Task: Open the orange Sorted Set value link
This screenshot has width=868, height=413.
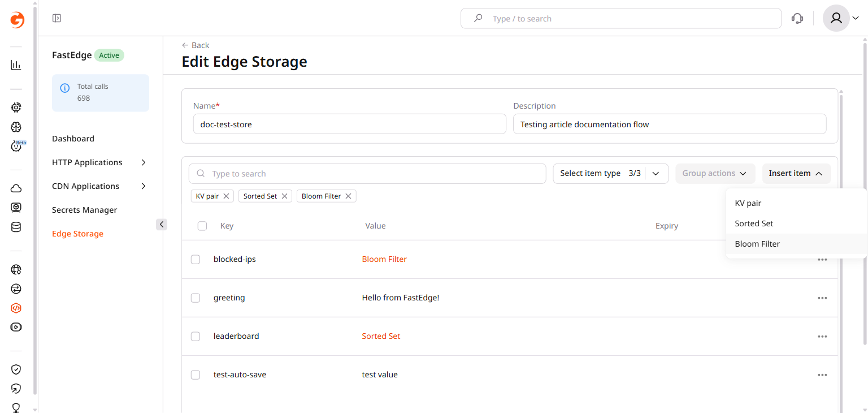Action: tap(381, 336)
